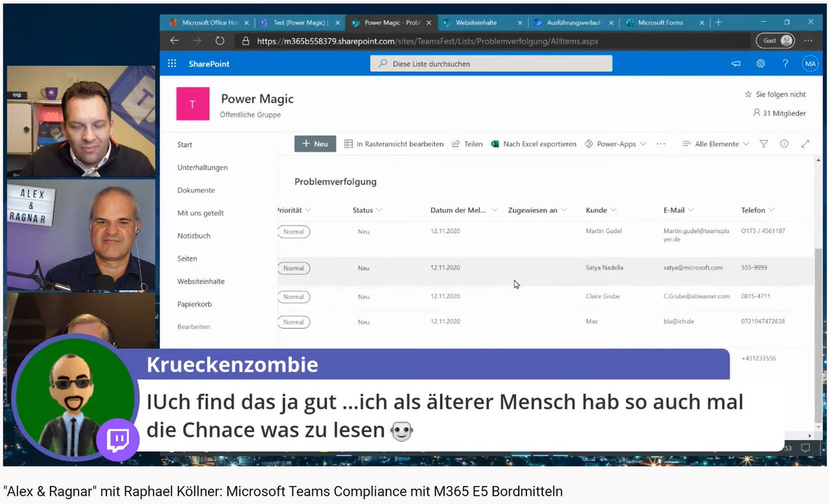The width and height of the screenshot is (829, 504).
Task: Select the satya@microsoft.com email cell
Action: pos(693,267)
